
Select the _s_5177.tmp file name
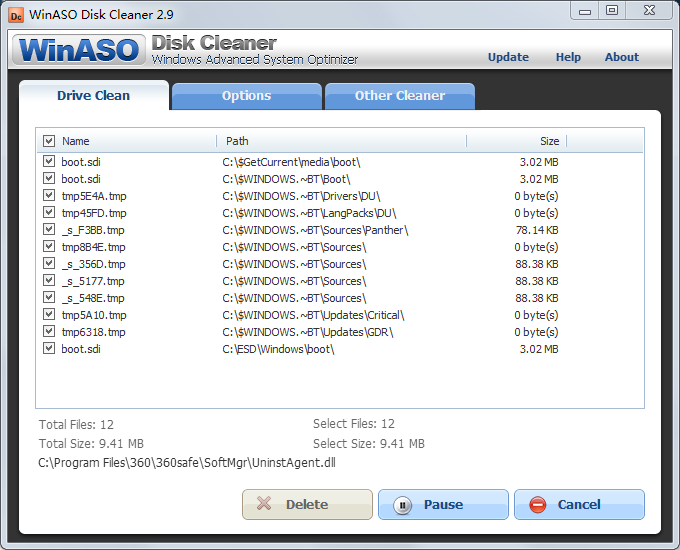click(93, 281)
